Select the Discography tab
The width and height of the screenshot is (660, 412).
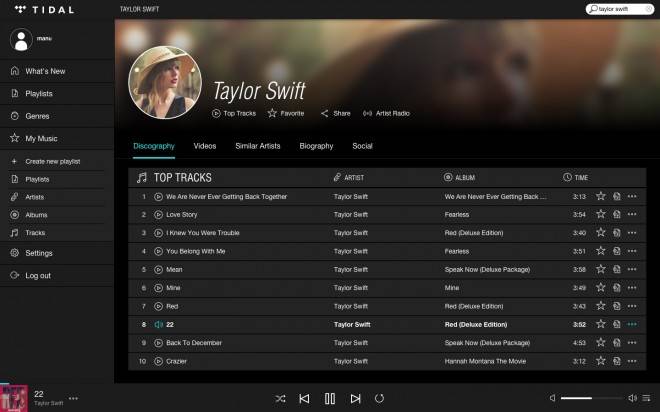(154, 146)
